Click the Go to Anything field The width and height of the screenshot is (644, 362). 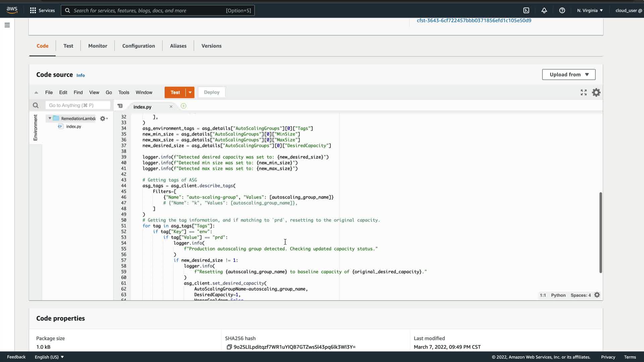click(x=78, y=105)
